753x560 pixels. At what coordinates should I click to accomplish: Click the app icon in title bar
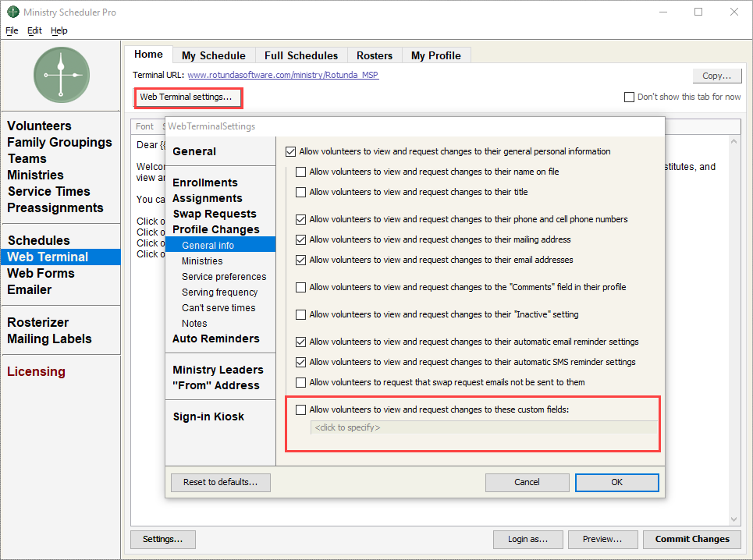click(x=12, y=12)
